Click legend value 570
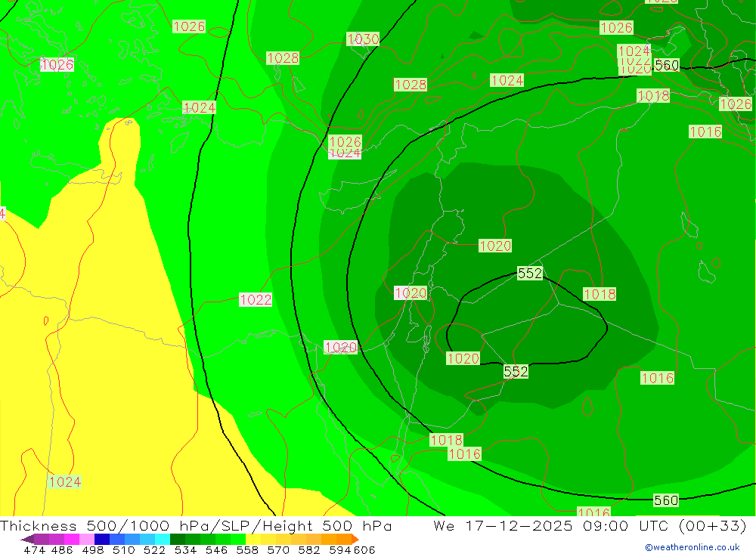 pos(277,549)
